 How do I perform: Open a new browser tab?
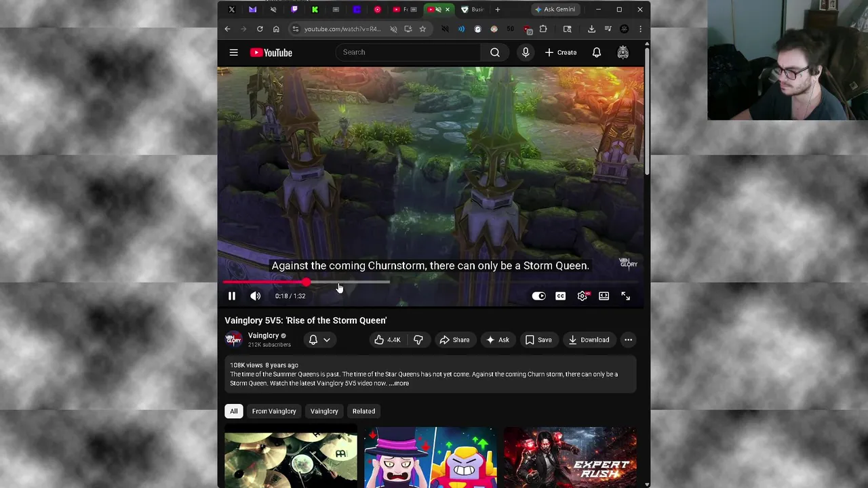coord(498,9)
